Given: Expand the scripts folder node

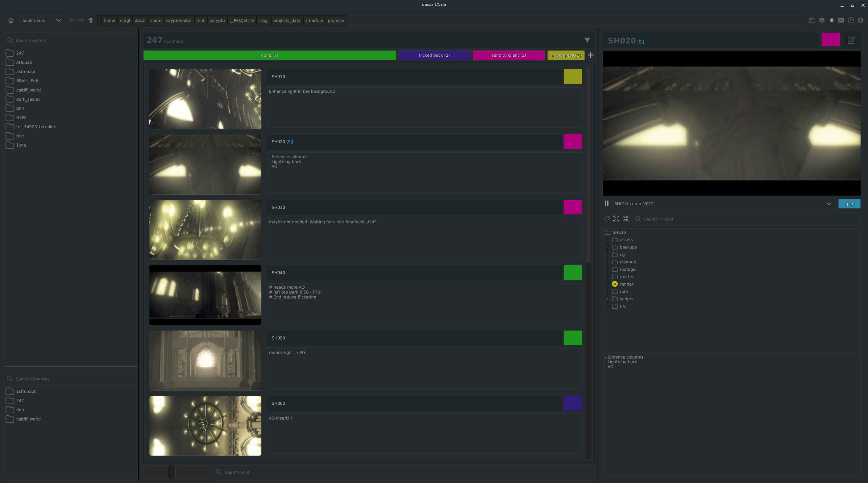Looking at the screenshot, I should [x=607, y=299].
